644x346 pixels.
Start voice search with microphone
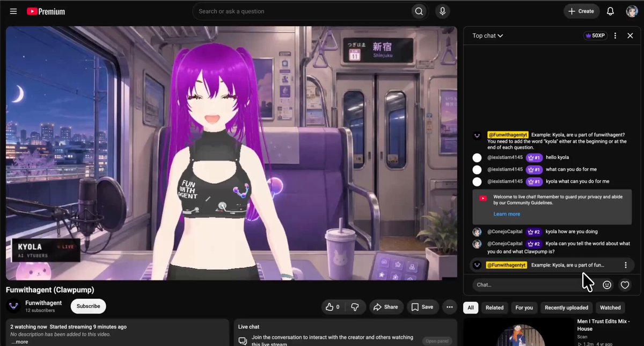[x=442, y=11]
